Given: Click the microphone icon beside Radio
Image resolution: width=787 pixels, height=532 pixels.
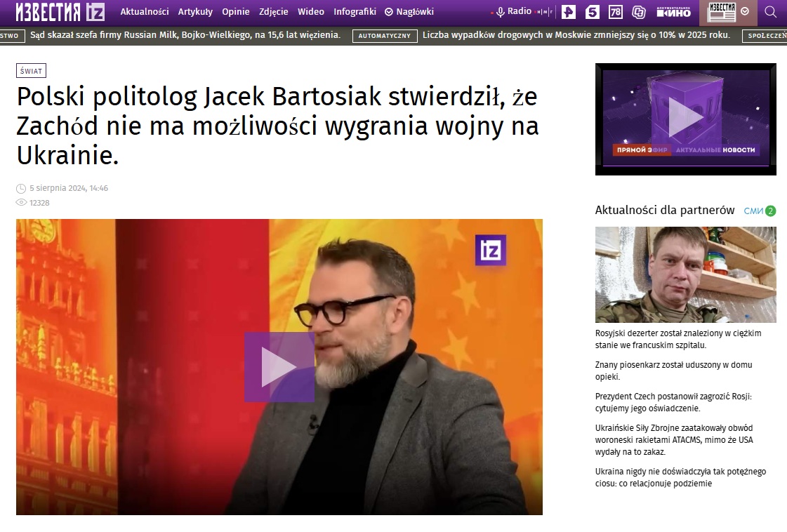Looking at the screenshot, I should point(501,11).
